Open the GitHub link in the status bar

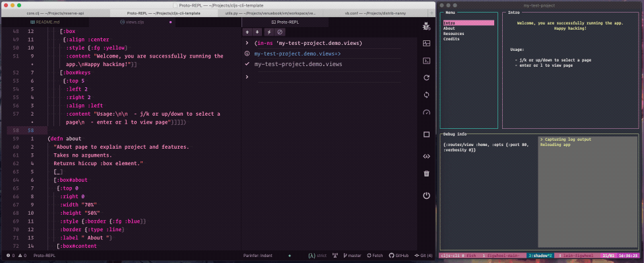tap(399, 256)
